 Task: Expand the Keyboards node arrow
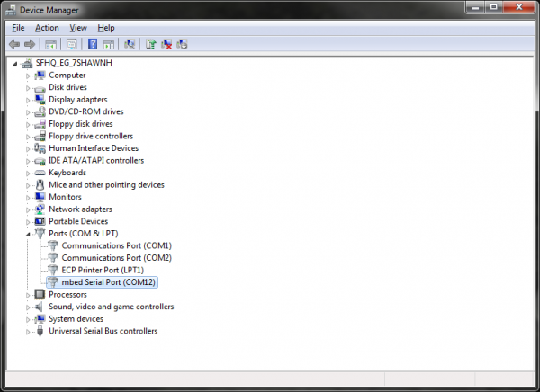tap(28, 174)
